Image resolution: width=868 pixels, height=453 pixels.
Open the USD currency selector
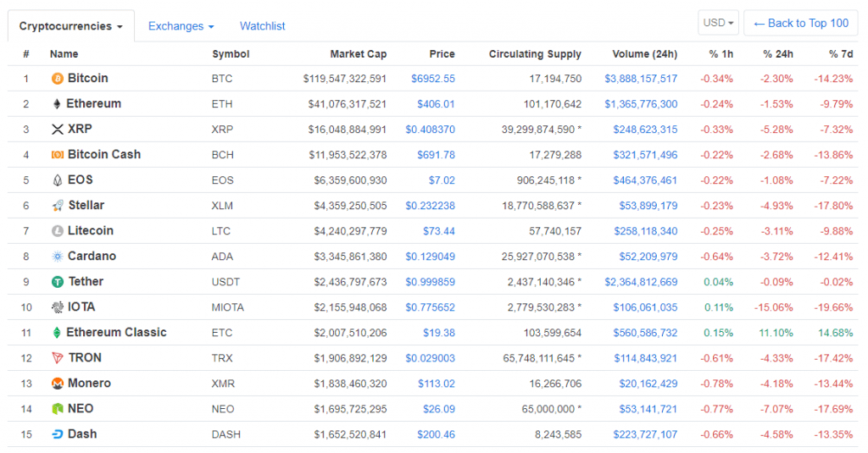pos(718,23)
